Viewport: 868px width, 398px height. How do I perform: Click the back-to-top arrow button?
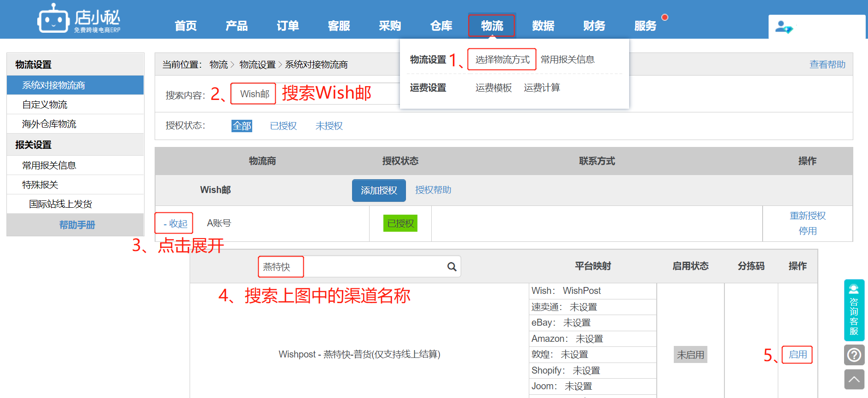click(x=854, y=380)
